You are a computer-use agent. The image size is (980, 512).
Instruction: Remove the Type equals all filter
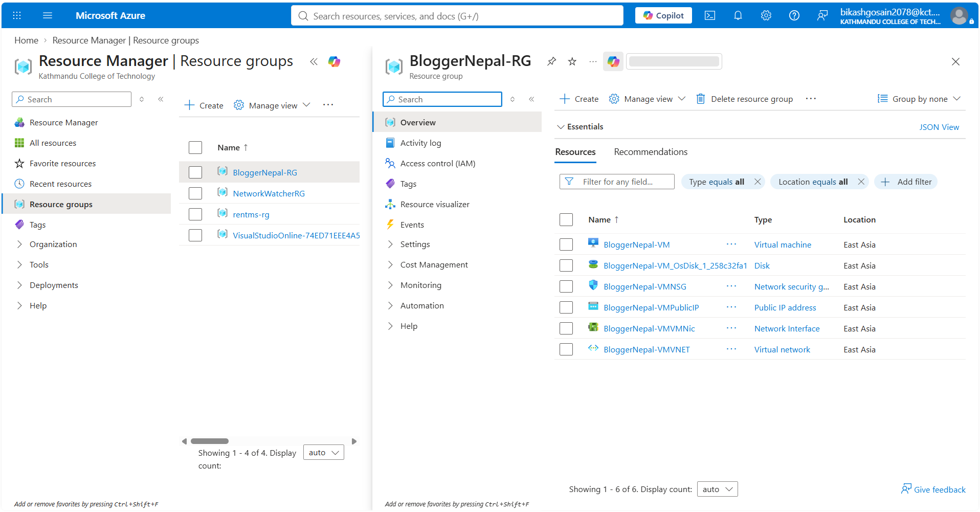click(x=758, y=182)
